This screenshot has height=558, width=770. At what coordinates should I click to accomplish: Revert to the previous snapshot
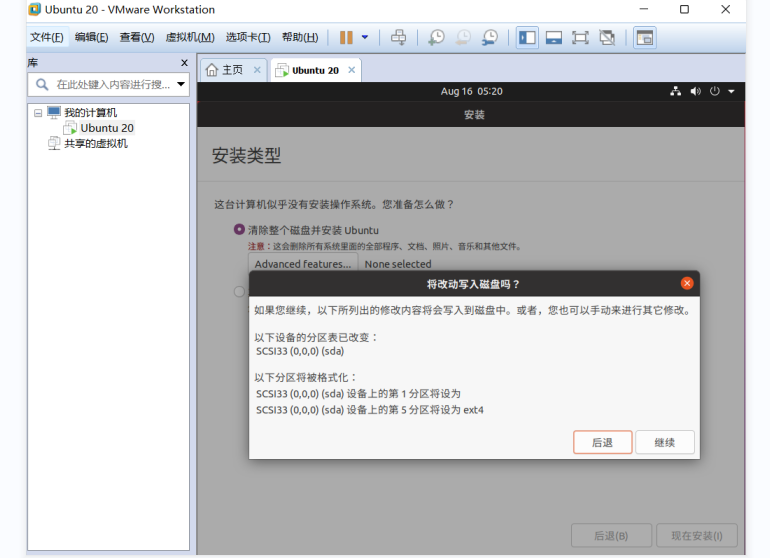click(x=463, y=37)
